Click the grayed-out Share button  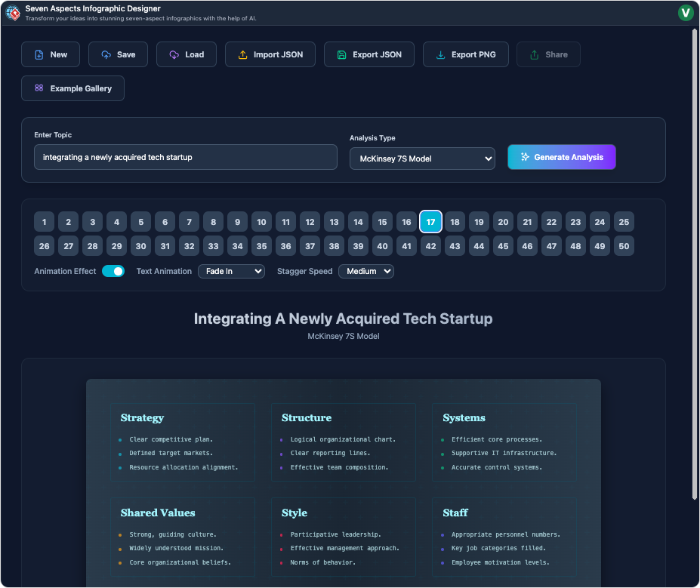tap(548, 55)
